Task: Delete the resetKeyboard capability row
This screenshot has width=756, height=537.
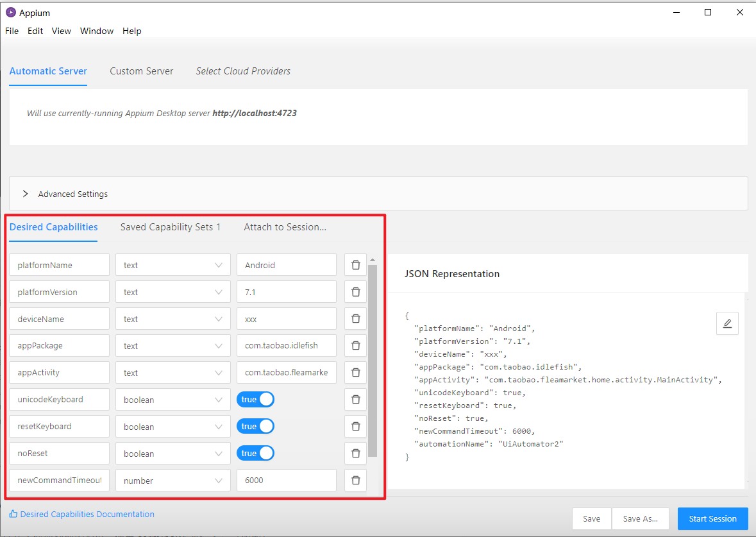Action: tap(355, 427)
